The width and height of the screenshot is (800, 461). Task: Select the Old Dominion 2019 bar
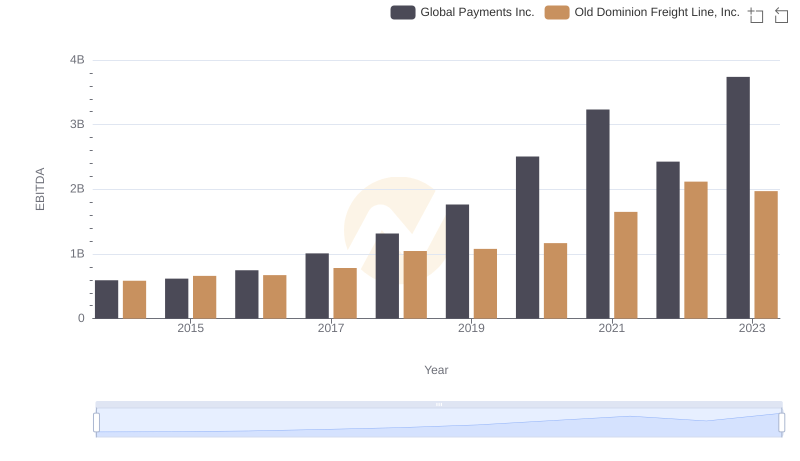tap(485, 284)
